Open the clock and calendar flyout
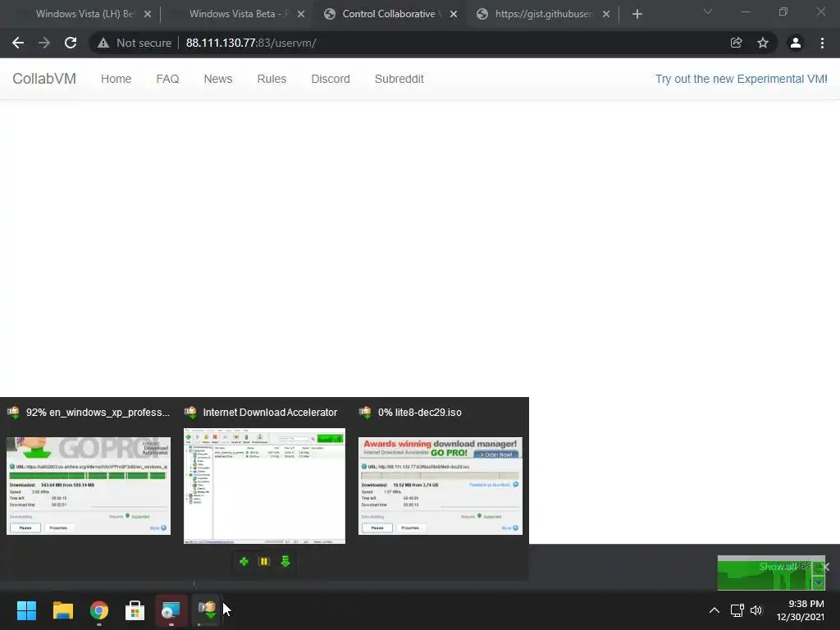The height and width of the screenshot is (630, 840). [x=801, y=610]
